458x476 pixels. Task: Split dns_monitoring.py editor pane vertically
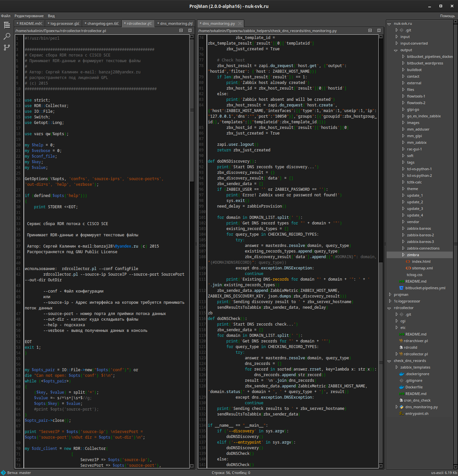click(x=379, y=30)
